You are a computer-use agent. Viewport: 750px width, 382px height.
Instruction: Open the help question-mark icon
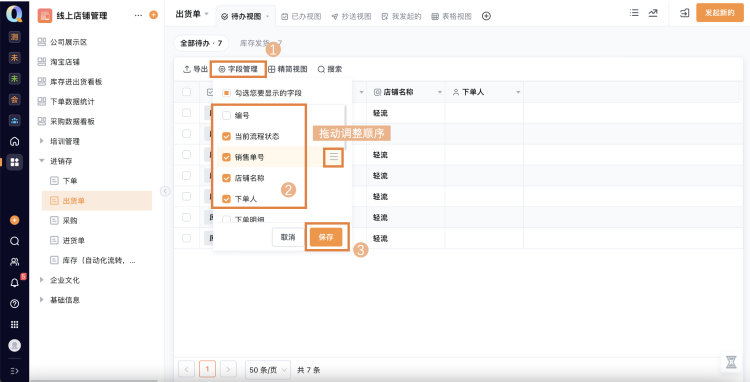click(x=15, y=304)
